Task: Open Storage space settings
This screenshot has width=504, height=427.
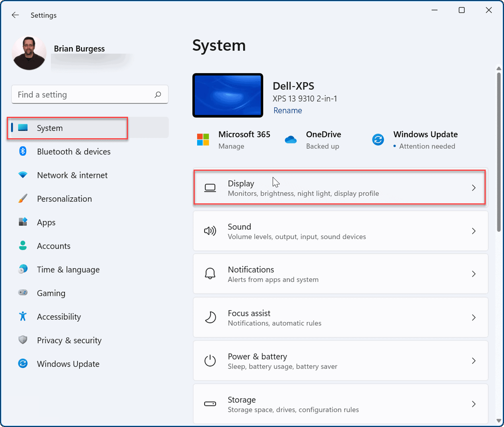Action: point(340,404)
